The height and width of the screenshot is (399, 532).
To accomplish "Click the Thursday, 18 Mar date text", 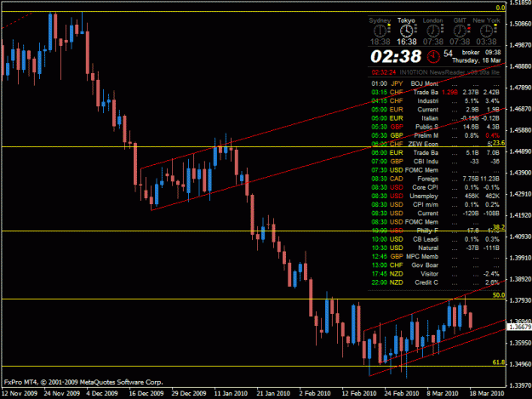I will 477,60.
